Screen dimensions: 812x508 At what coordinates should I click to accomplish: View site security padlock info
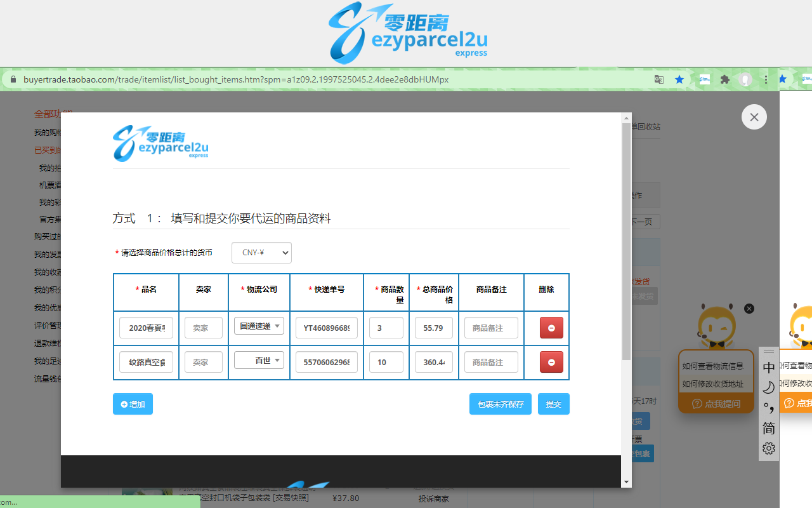12,79
